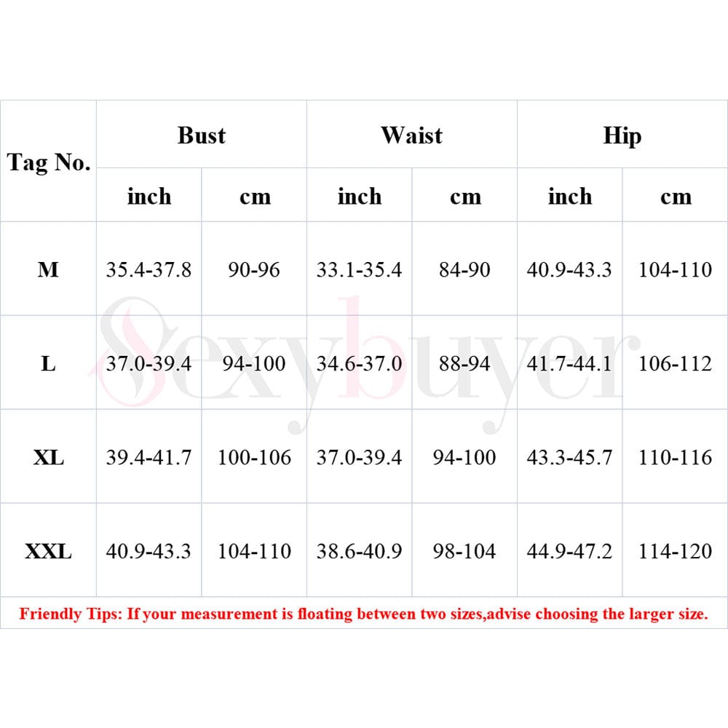Select the Bust column header
Viewport: 728px width, 728px height.
201,135
